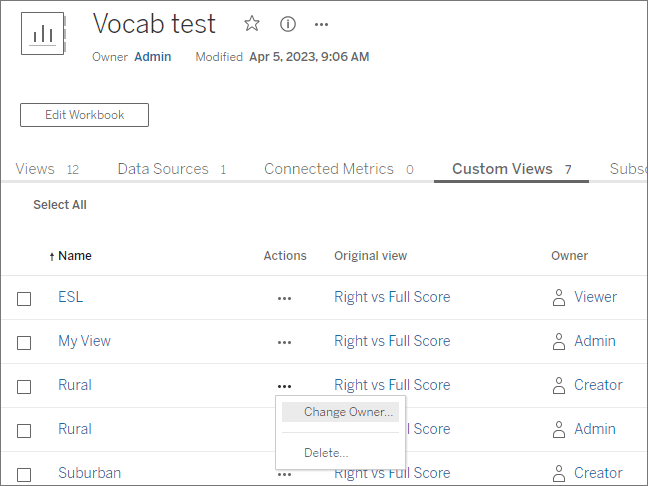Click the actions ellipsis for Creator-owned Rural
Viewport: 648px width, 486px height.
coord(285,386)
